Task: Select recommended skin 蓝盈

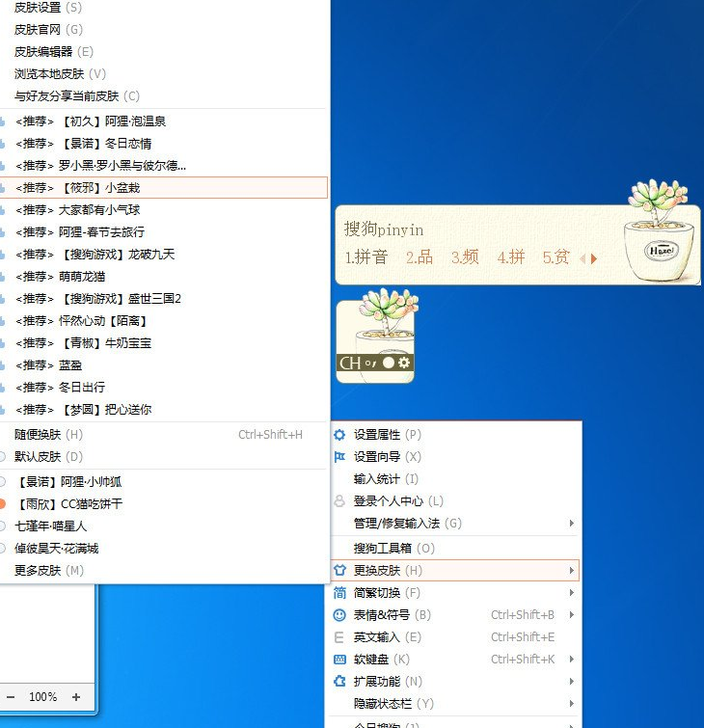Action: [x=163, y=365]
